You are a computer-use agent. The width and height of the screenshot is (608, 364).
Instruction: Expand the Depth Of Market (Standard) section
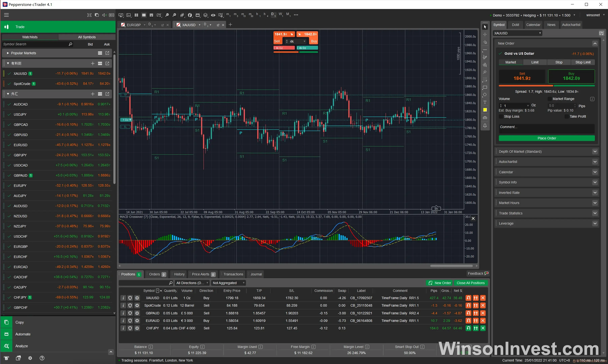click(595, 152)
